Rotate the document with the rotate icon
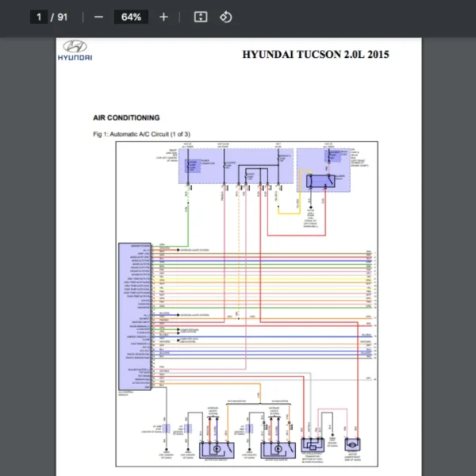The height and width of the screenshot is (476, 476). (225, 17)
